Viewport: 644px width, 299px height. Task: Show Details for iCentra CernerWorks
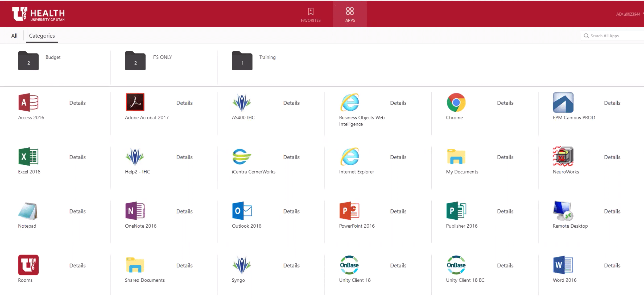291,157
